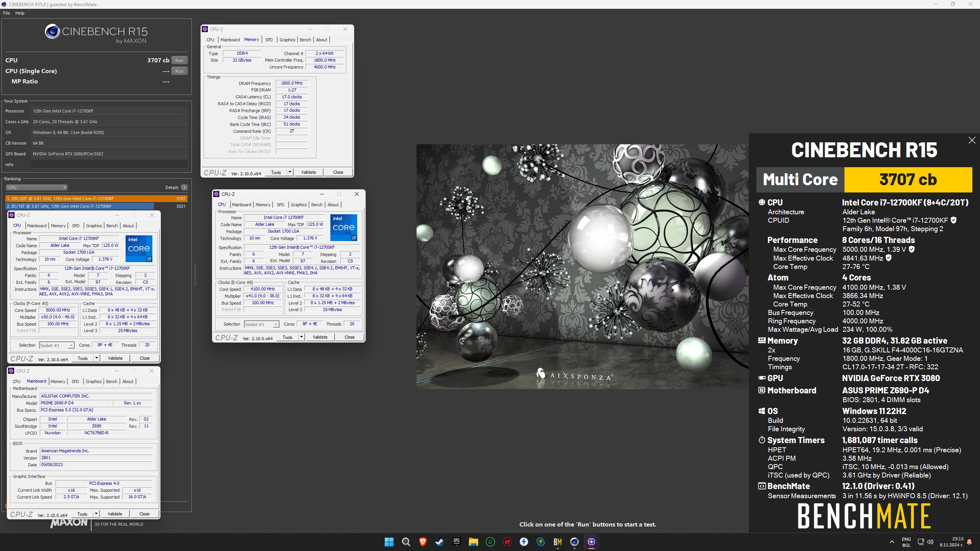Switch to Cinebench icon in taskbar
The image size is (980, 551).
click(x=574, y=542)
